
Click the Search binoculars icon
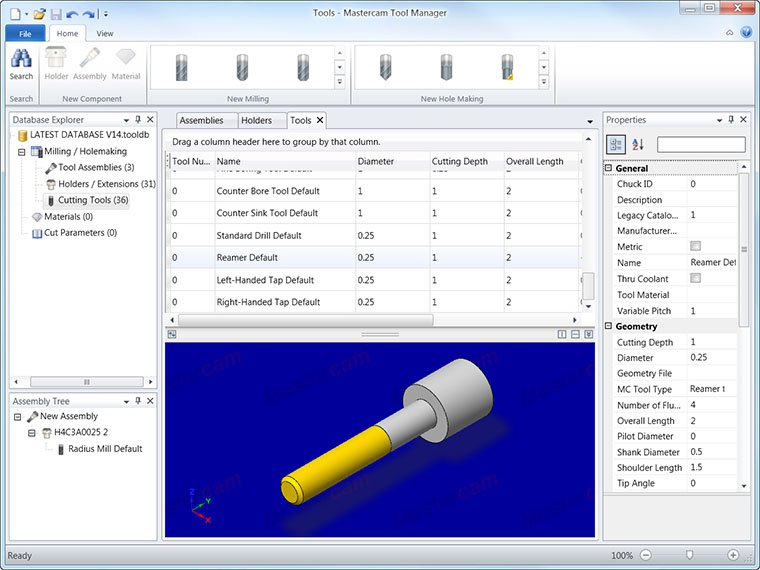coord(21,59)
